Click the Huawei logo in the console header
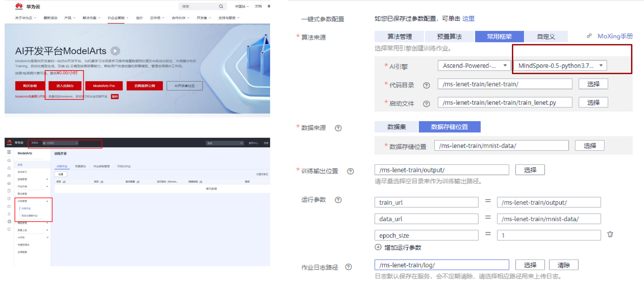Screen dimensions: 644x287 click(x=9, y=143)
